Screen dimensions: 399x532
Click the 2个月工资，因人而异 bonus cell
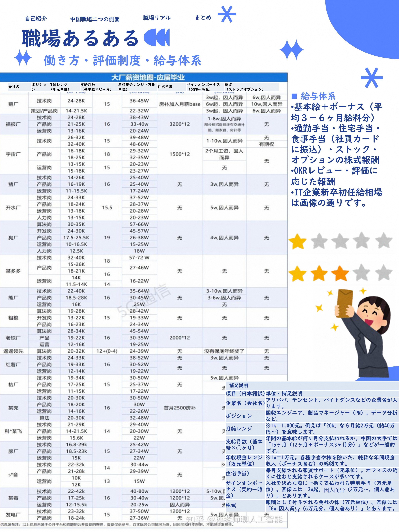pyautogui.click(x=224, y=154)
